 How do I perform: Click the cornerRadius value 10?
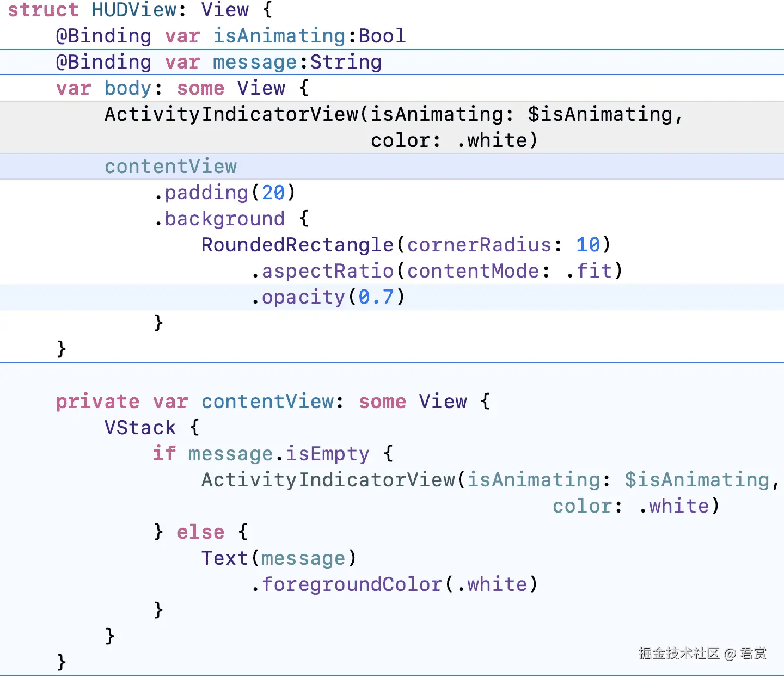click(588, 245)
